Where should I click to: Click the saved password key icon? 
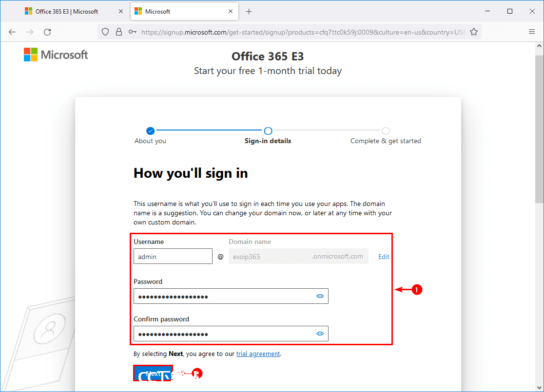(132, 32)
